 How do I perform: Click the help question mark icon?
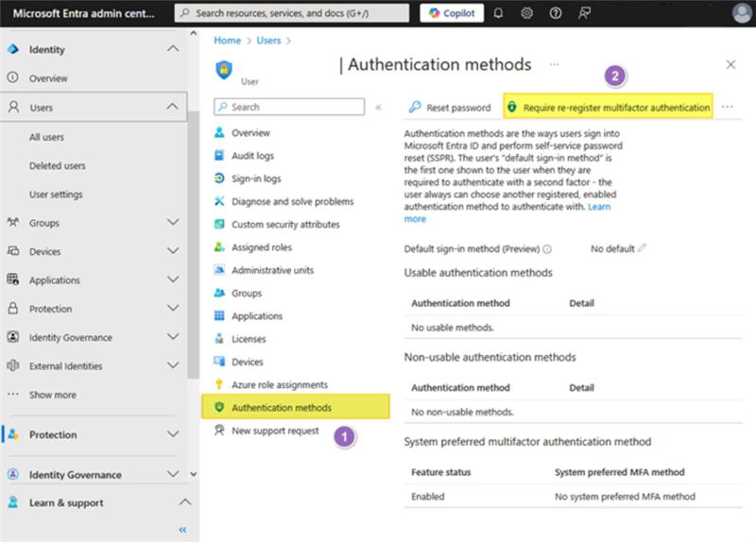pyautogui.click(x=556, y=13)
